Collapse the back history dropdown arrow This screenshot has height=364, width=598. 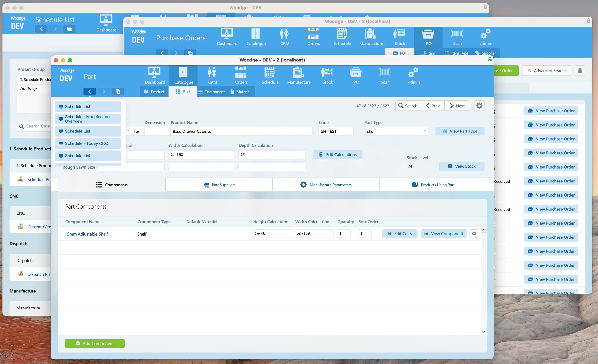tap(89, 92)
